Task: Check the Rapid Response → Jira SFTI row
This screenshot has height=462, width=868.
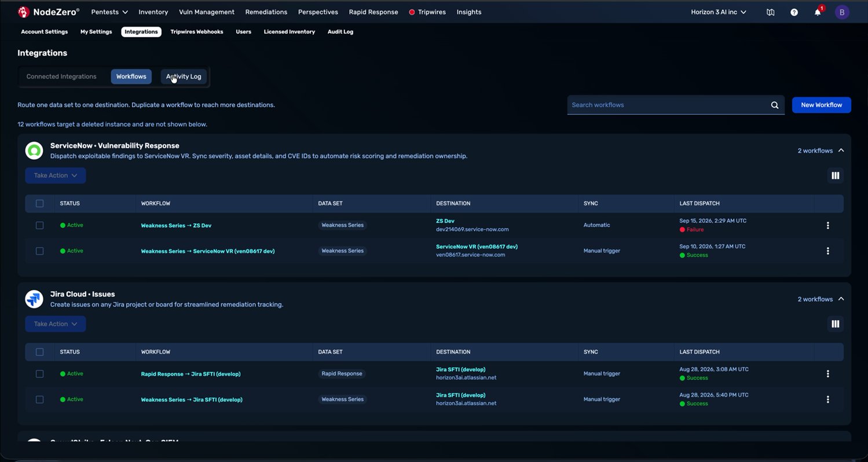Action: coord(39,374)
